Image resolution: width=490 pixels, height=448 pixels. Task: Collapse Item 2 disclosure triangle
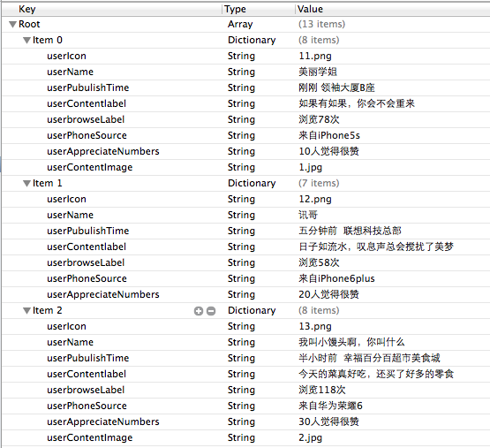[x=26, y=311]
